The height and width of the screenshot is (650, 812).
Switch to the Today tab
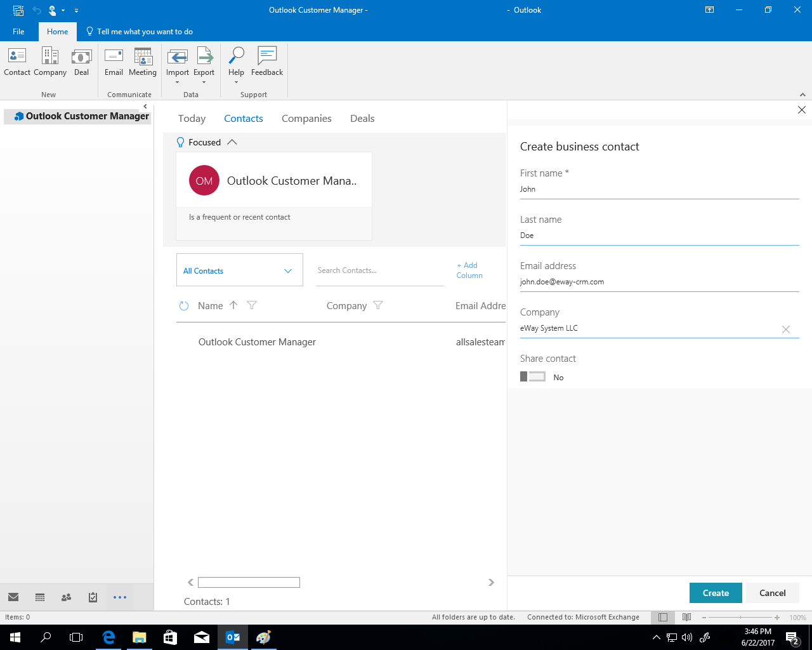pyautogui.click(x=192, y=119)
